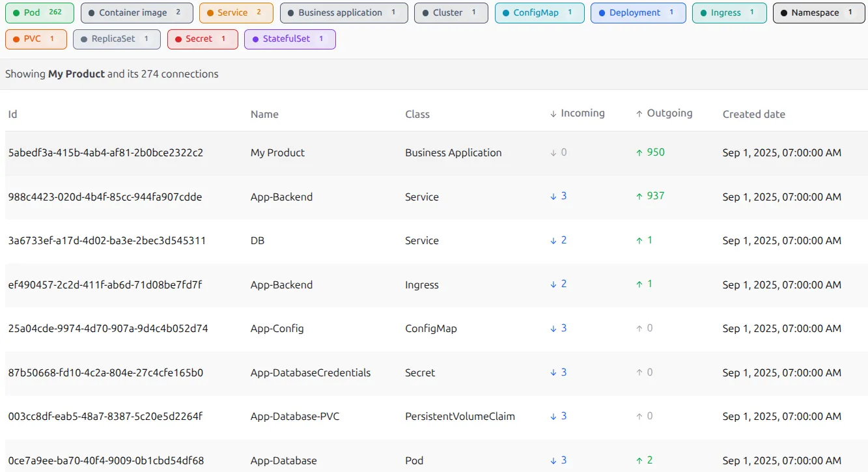Viewport: 868px width, 472px height.
Task: Toggle the ConfigMap filter chip
Action: [x=539, y=13]
